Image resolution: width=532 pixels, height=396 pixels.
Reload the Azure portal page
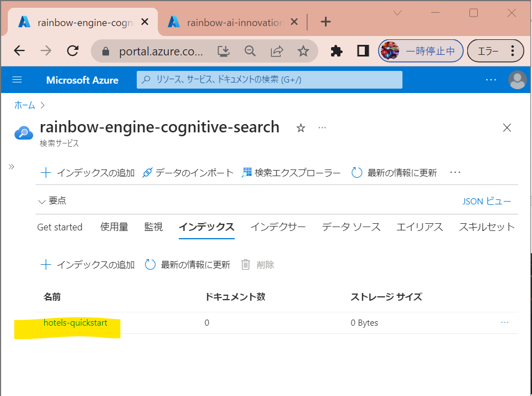coord(73,51)
